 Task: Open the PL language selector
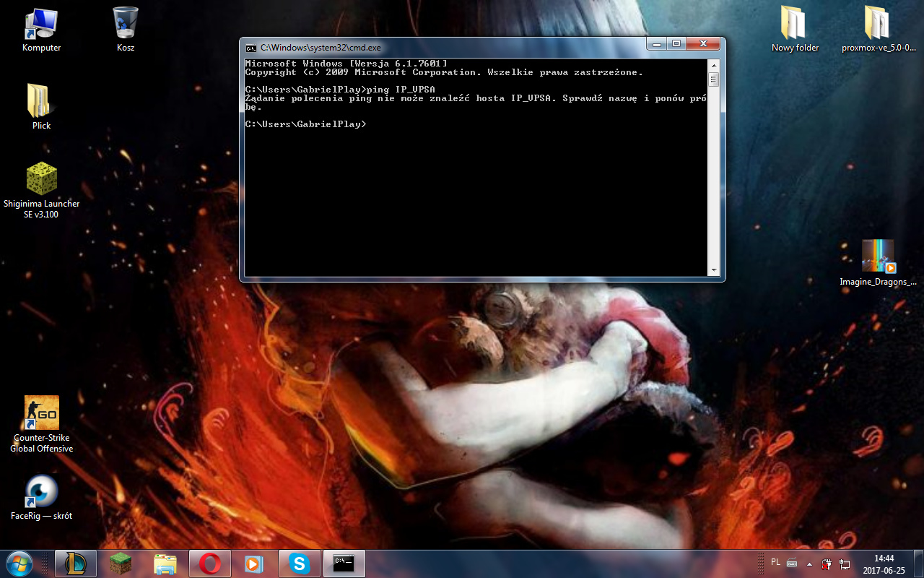pyautogui.click(x=775, y=561)
